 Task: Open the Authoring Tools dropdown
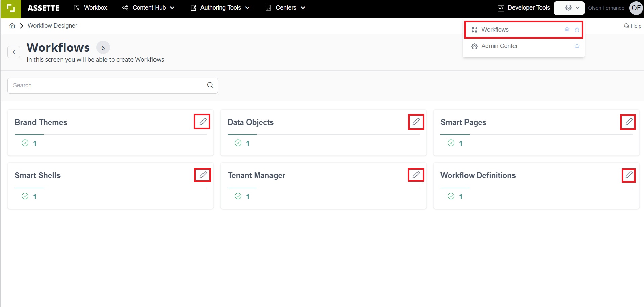220,7
